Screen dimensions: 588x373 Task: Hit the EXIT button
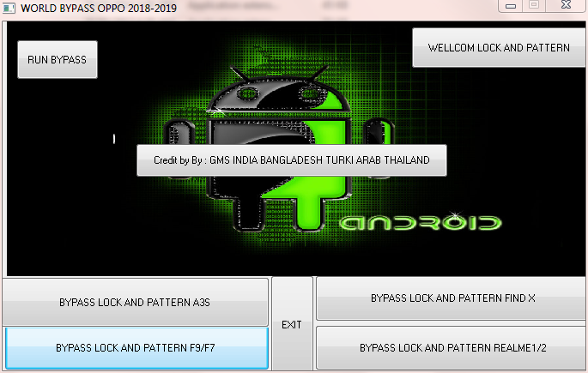tap(292, 324)
